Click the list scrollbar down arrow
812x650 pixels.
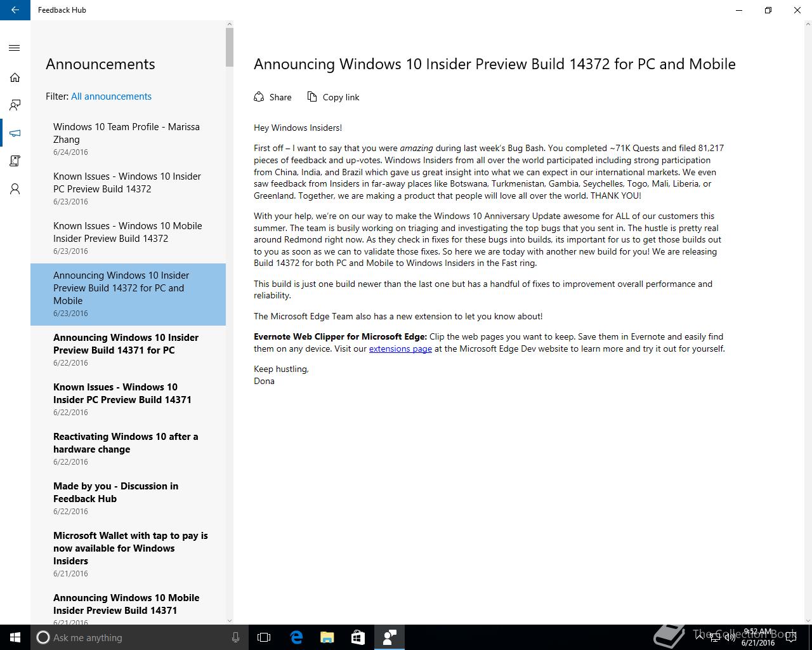coord(230,620)
